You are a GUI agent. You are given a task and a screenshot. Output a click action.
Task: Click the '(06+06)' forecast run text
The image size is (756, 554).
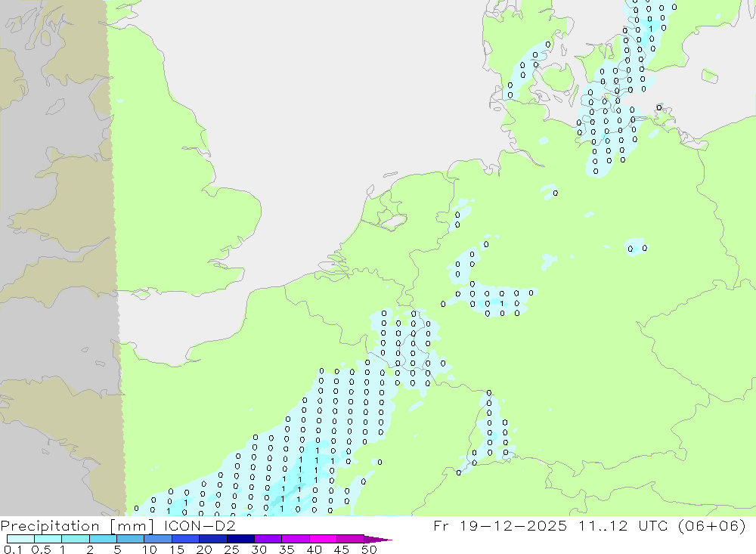(711, 525)
